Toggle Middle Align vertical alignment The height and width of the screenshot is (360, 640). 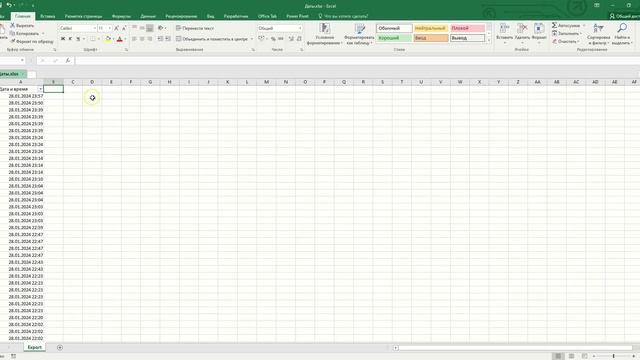pos(142,28)
